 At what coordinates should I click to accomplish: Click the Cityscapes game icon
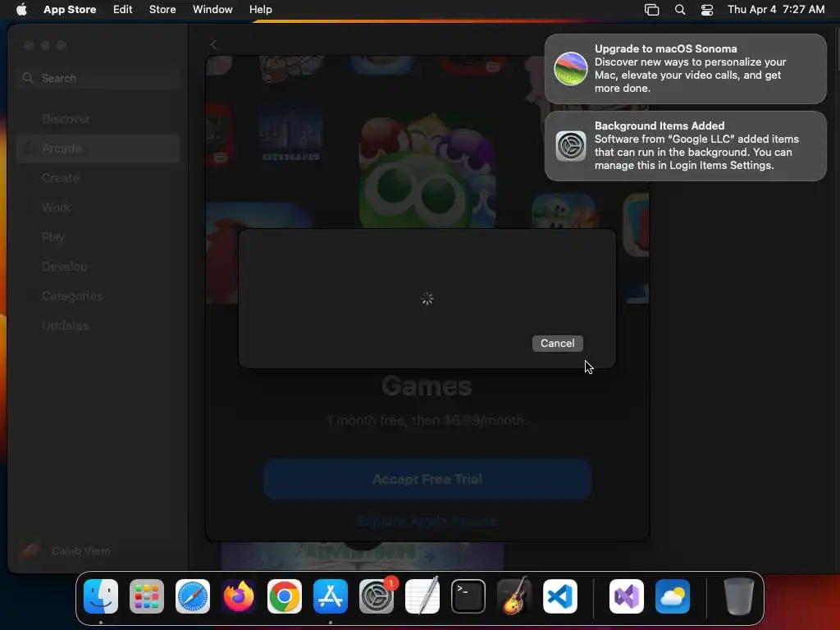pos(291,135)
